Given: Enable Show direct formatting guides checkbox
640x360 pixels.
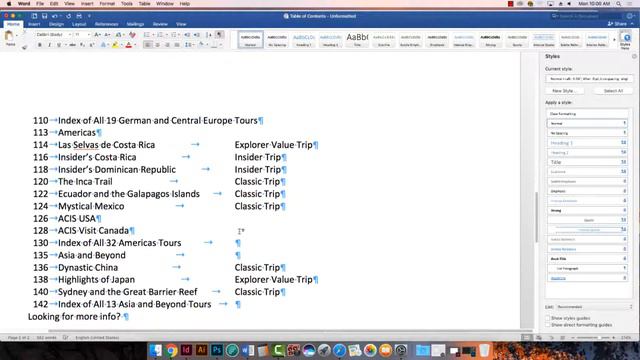Looking at the screenshot, I should [x=548, y=325].
